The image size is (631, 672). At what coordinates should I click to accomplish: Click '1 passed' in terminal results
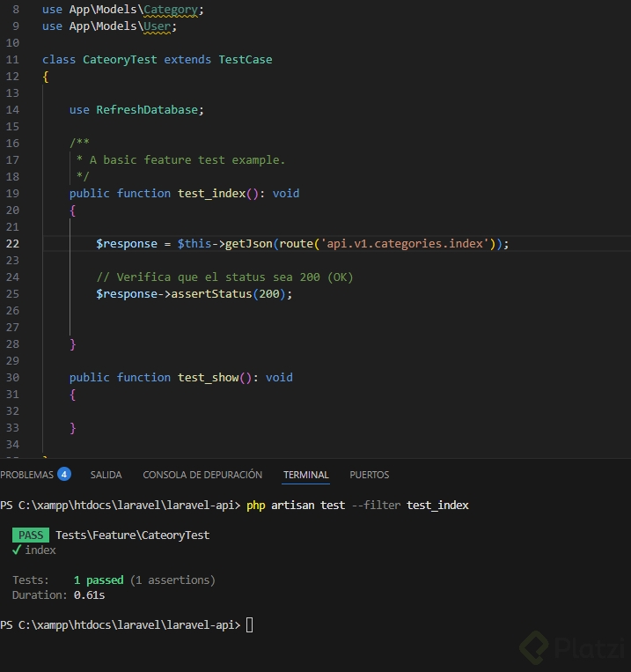[x=99, y=580]
